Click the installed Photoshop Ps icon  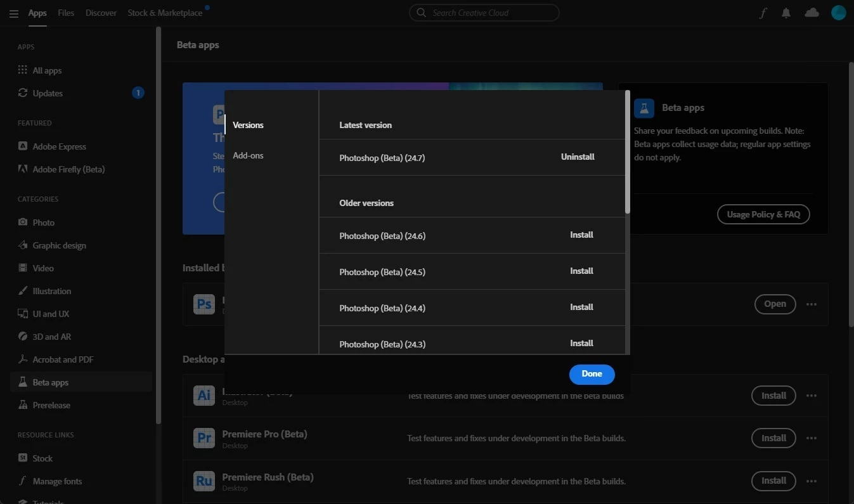point(204,304)
